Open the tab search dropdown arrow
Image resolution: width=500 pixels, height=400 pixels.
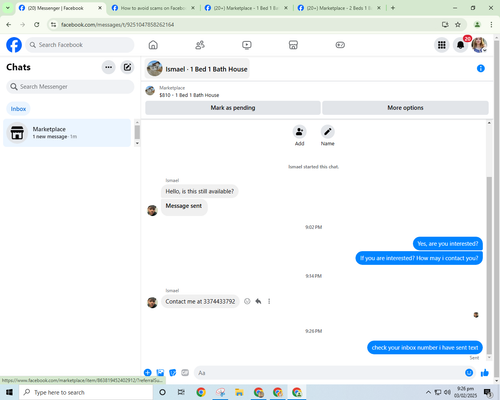click(x=8, y=8)
